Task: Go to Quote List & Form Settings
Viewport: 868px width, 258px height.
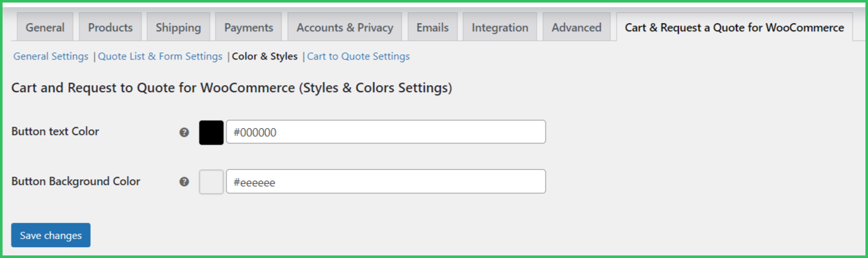Action: pyautogui.click(x=160, y=56)
